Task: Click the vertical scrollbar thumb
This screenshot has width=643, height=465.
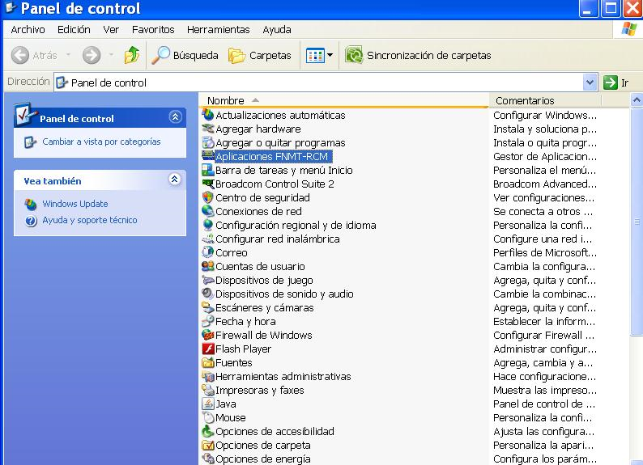Action: coord(637,222)
